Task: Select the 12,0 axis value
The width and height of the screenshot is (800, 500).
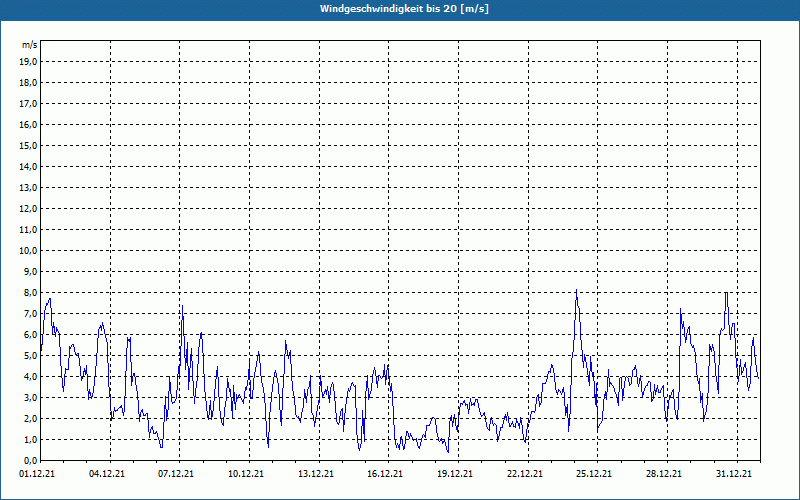Action: 28,209
